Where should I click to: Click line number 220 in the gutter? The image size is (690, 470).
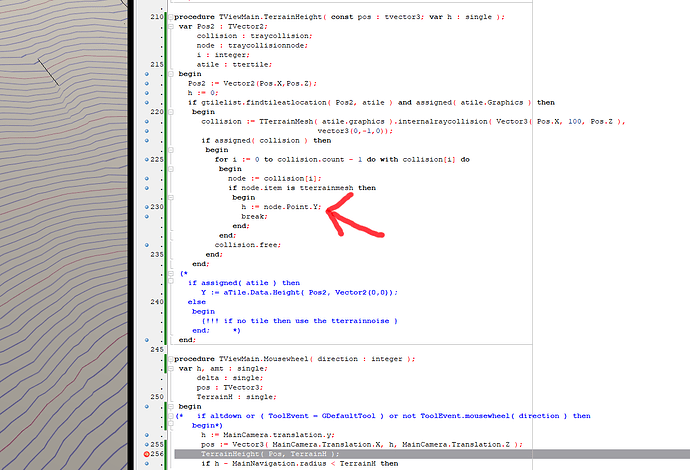coord(157,112)
